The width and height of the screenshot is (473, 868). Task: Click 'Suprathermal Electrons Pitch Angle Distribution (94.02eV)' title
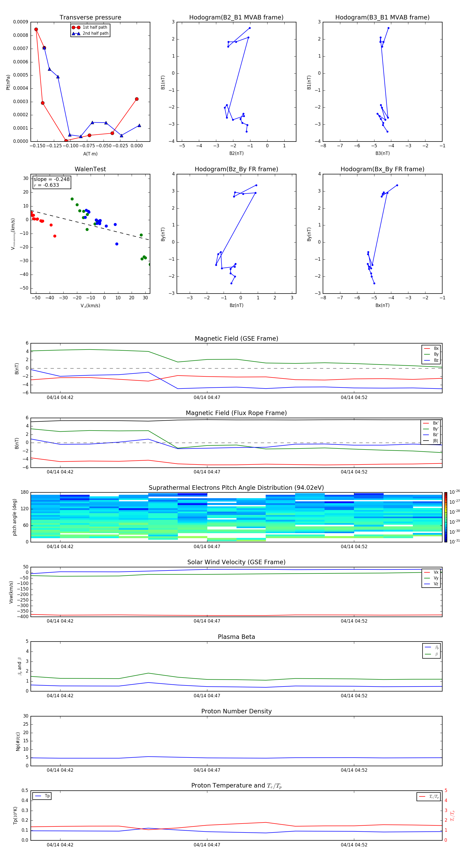coord(236,488)
